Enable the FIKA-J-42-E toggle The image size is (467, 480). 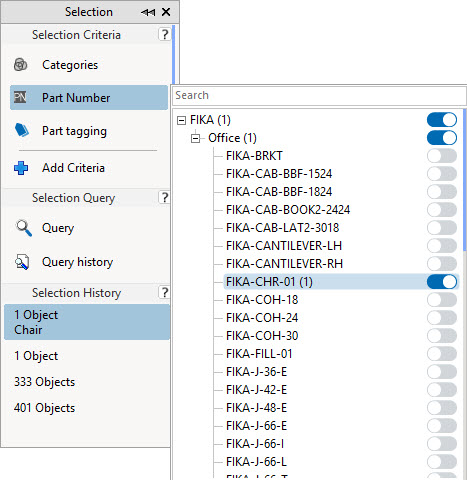[x=442, y=390]
